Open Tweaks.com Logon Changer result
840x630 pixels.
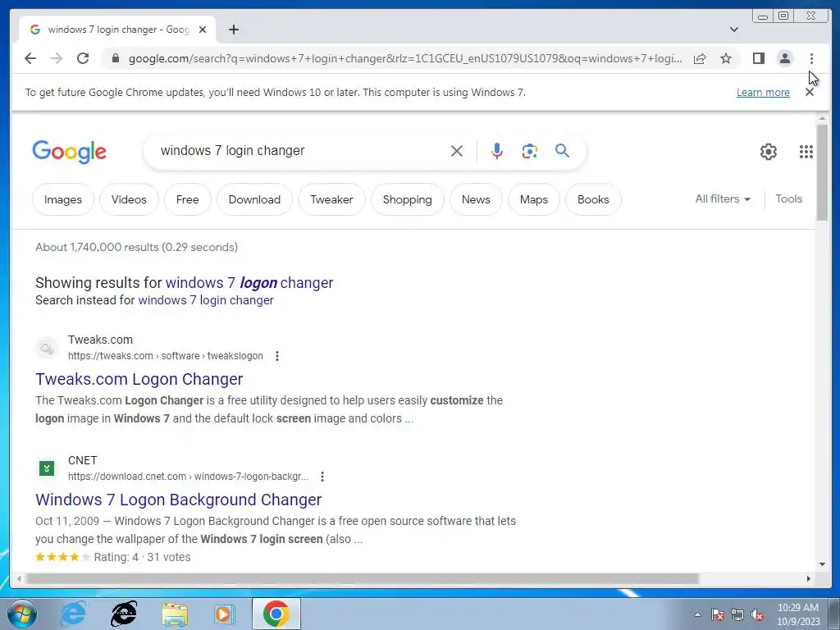pyautogui.click(x=139, y=379)
